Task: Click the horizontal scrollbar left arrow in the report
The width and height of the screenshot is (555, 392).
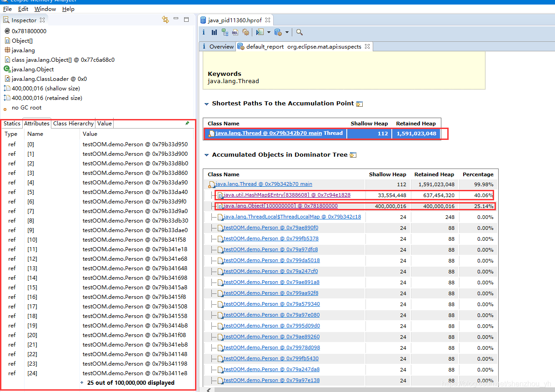Action: pyautogui.click(x=209, y=389)
